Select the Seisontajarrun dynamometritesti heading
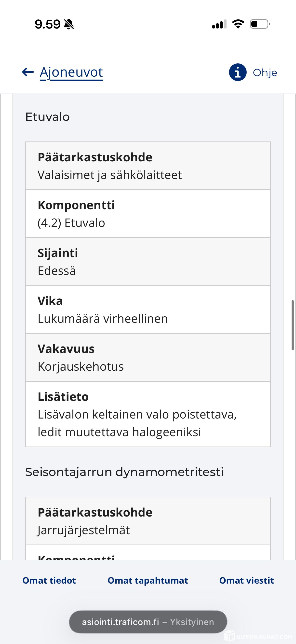This screenshot has height=644, width=296. [124, 472]
